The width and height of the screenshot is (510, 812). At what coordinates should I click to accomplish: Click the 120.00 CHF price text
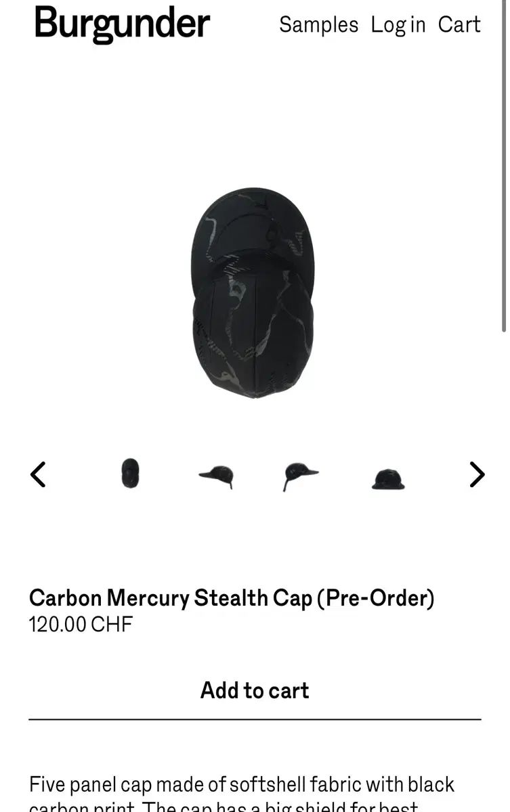pyautogui.click(x=81, y=623)
